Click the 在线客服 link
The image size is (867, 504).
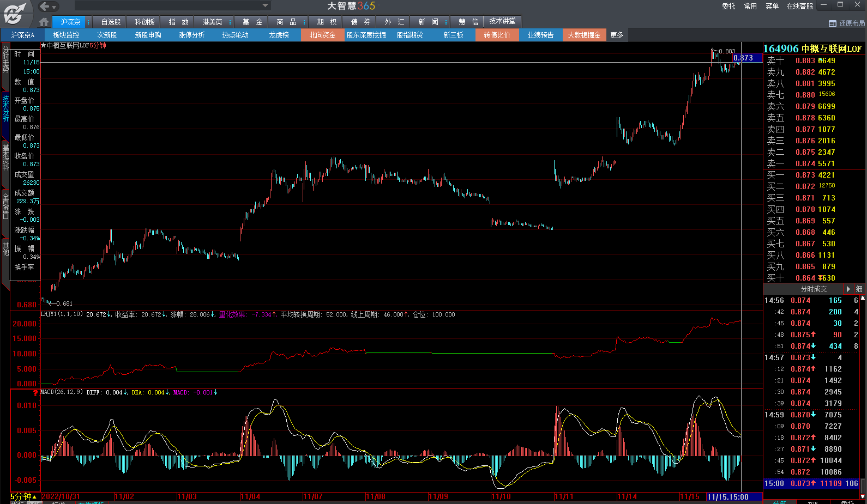point(799,6)
